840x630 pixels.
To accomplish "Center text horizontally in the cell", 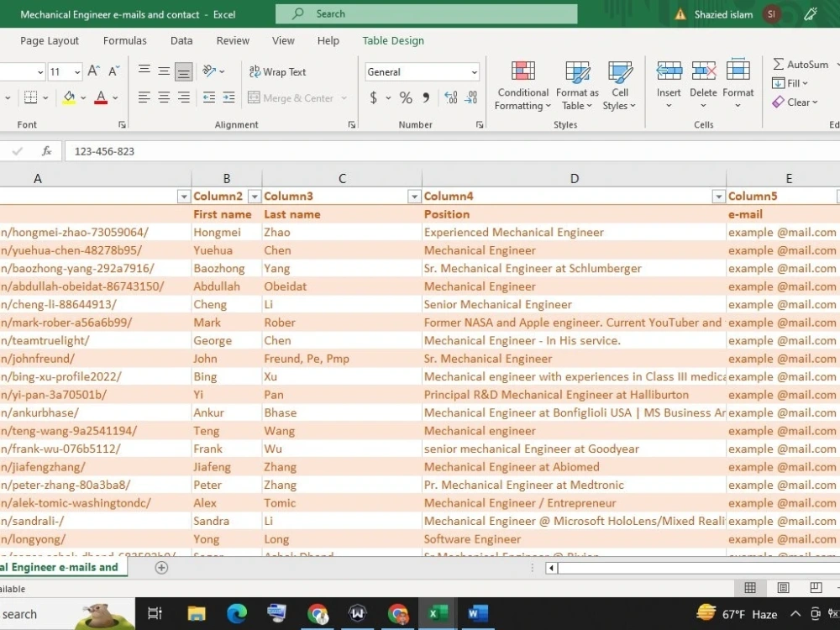I will (164, 97).
